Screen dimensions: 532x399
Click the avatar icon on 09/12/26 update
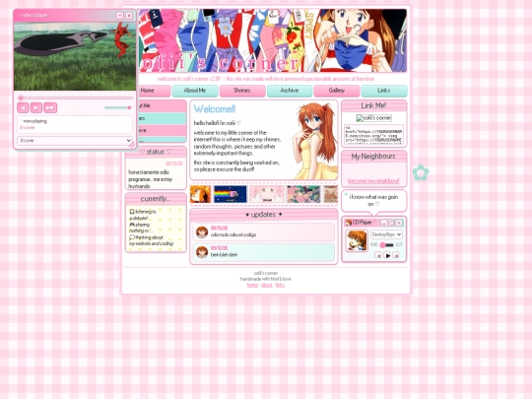pos(202,252)
